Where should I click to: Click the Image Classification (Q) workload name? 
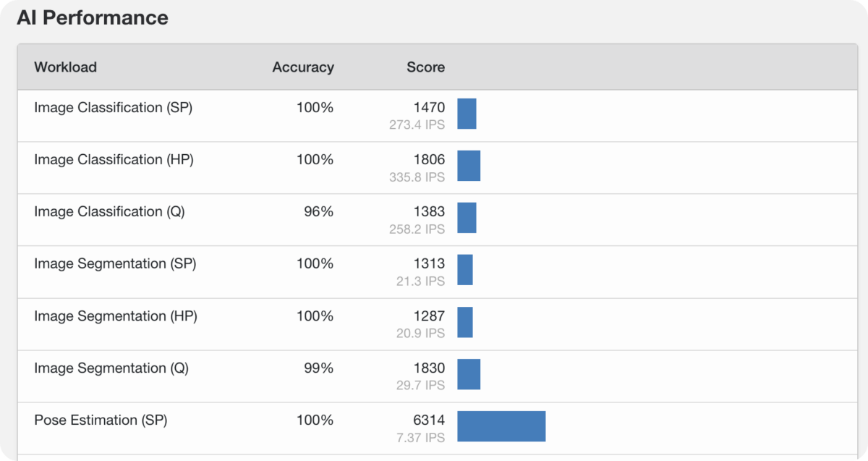[109, 212]
